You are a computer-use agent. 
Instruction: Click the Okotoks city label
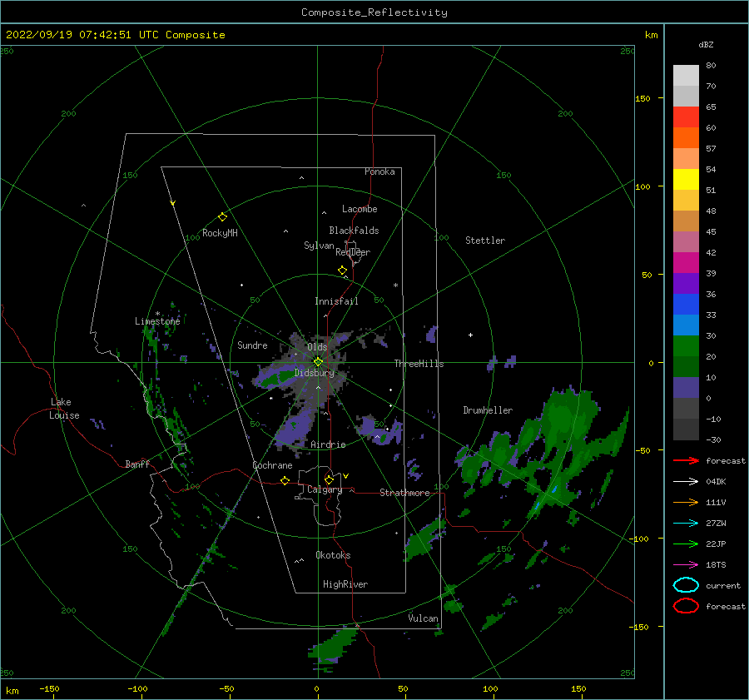(x=333, y=555)
